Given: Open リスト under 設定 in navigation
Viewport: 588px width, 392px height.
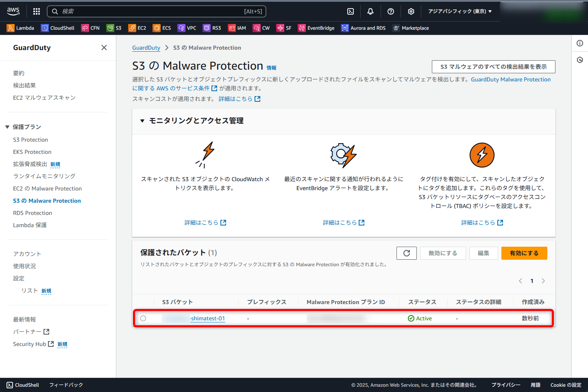Looking at the screenshot, I should coord(30,291).
